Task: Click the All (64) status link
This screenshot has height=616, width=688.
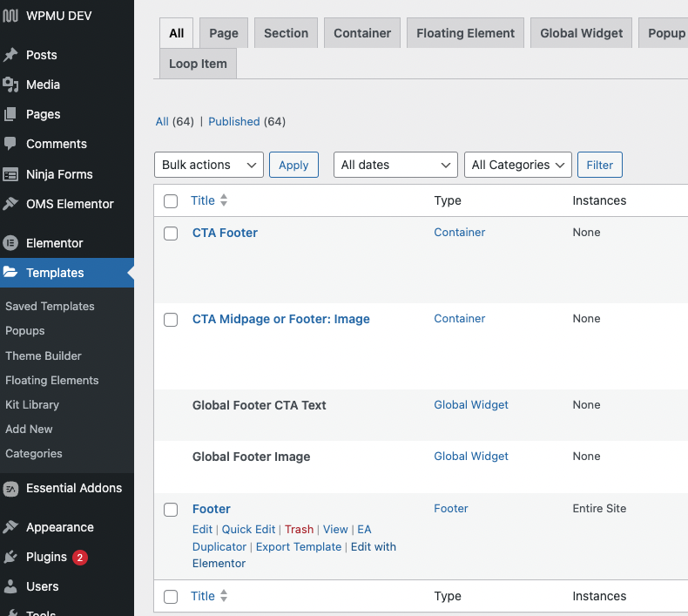Action: coord(175,122)
